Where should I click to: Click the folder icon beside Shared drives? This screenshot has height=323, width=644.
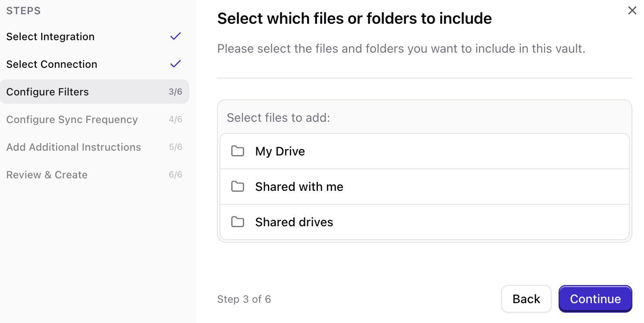(x=238, y=222)
